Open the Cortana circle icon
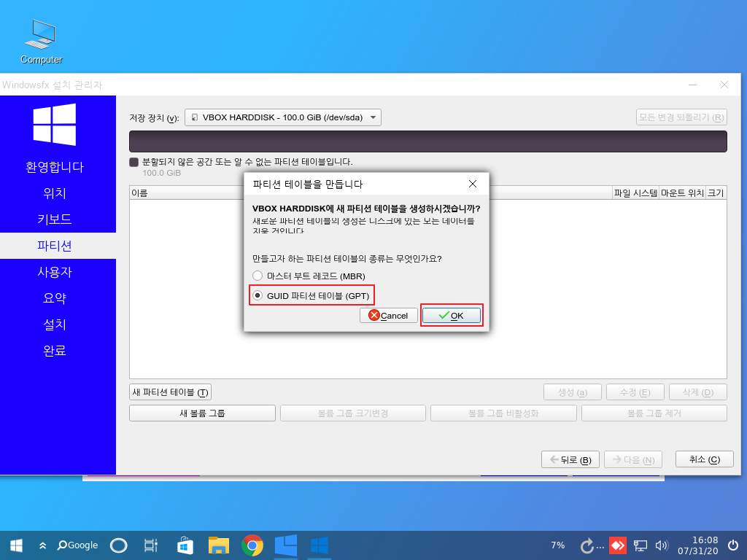Viewport: 747px width, 560px height. (119, 545)
